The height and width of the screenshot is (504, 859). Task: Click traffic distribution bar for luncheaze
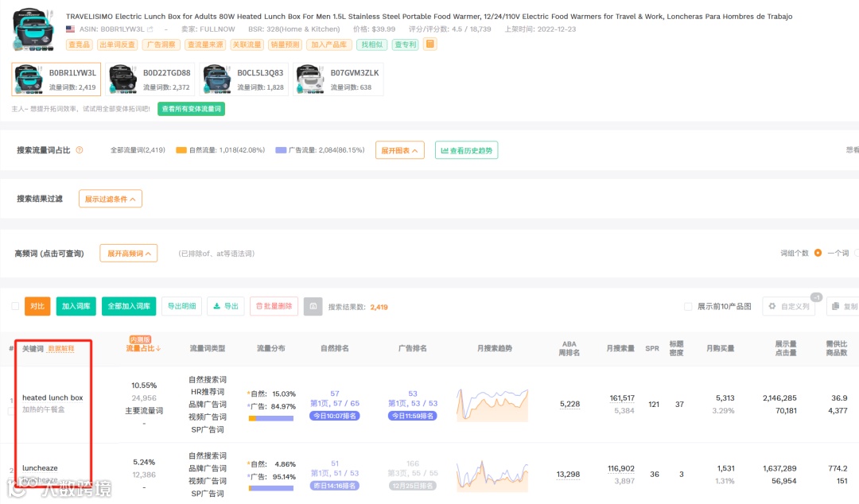[271, 488]
